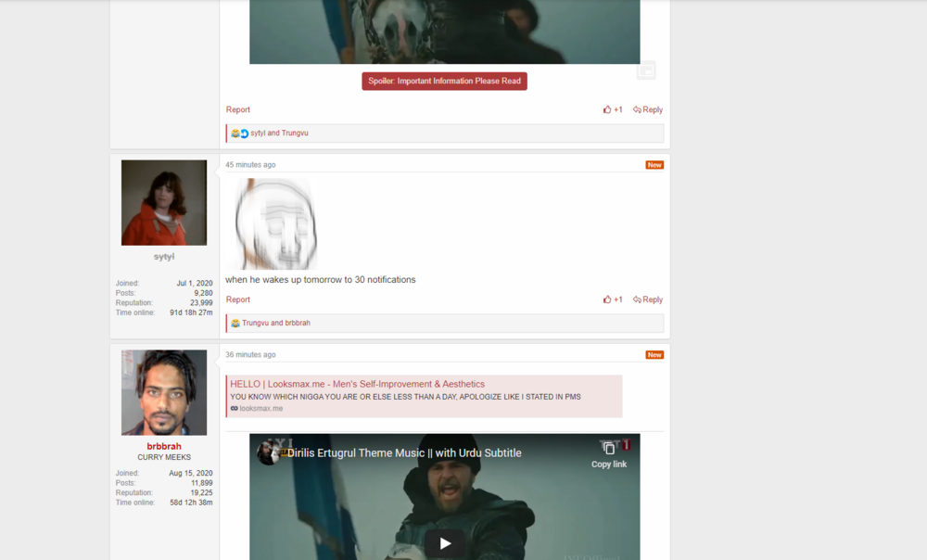The width and height of the screenshot is (927, 560).
Task: Open the Important Information spoiler button
Action: point(444,81)
